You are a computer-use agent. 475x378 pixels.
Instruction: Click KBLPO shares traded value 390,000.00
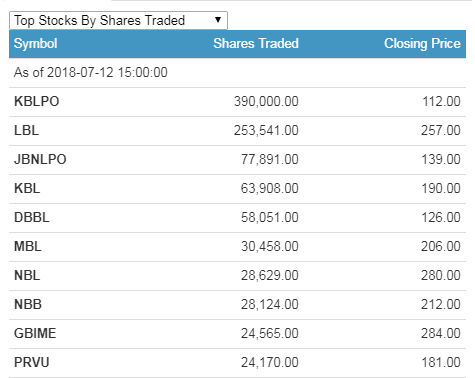coord(266,101)
